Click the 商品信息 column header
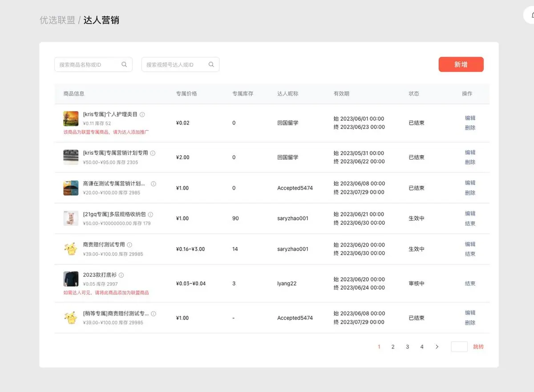Viewport: 534px width, 392px height. [74, 94]
